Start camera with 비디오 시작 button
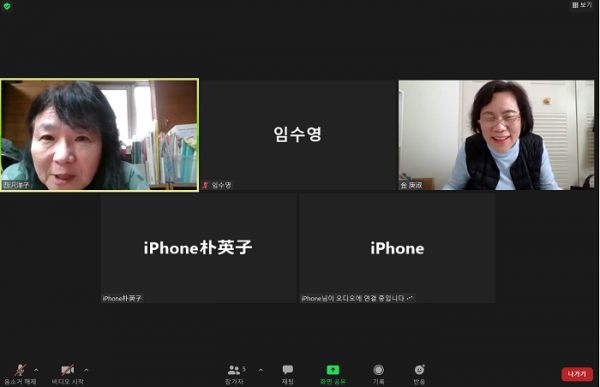This screenshot has height=387, width=600. [x=68, y=374]
